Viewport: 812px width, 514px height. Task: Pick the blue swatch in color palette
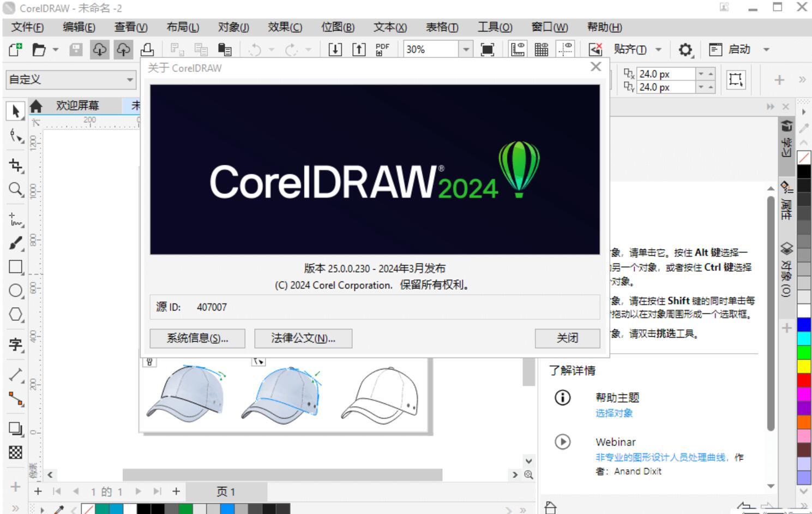coord(804,325)
